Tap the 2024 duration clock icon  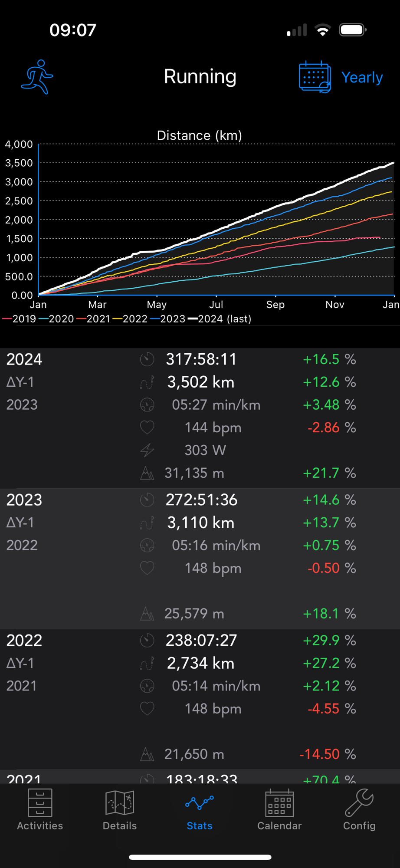147,359
